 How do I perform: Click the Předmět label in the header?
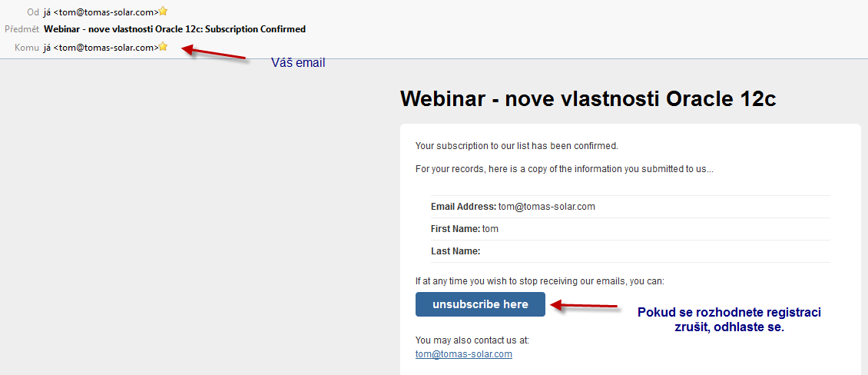[x=21, y=28]
